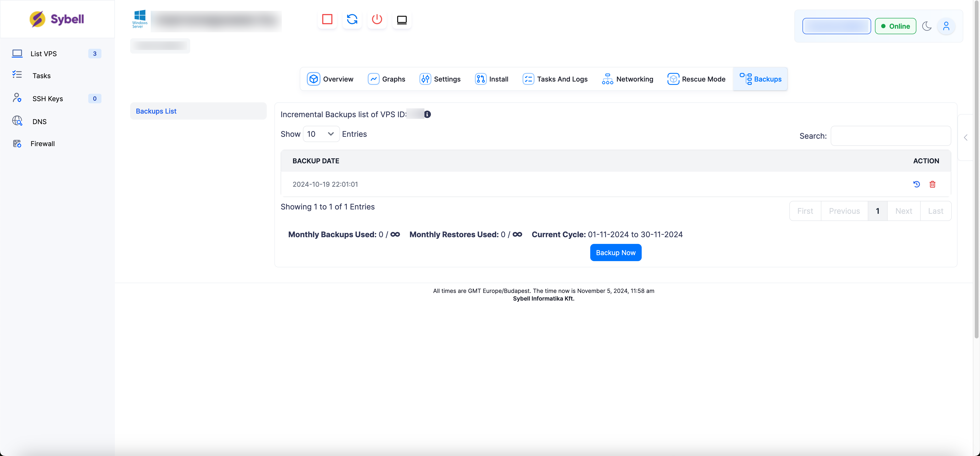Click the blue restart VPS icon
The image size is (980, 456).
click(x=352, y=19)
